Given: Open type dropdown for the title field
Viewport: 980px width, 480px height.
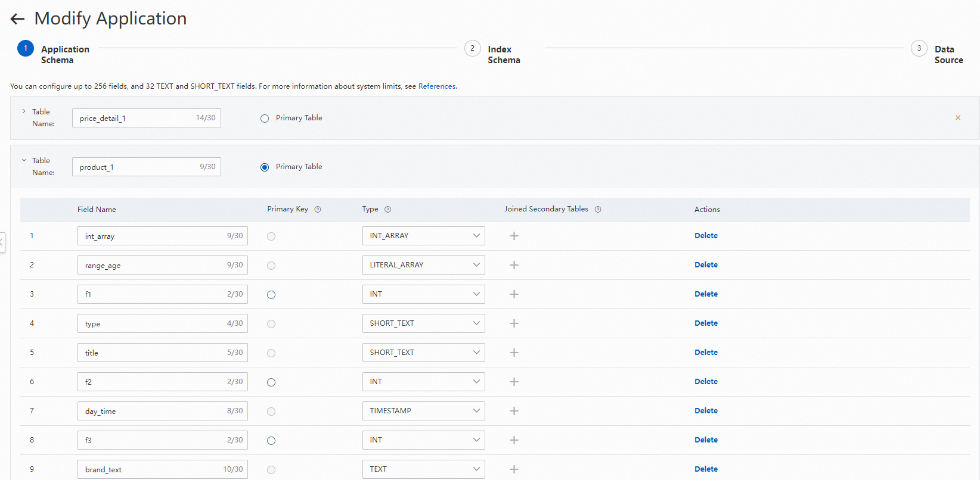Looking at the screenshot, I should (x=423, y=353).
